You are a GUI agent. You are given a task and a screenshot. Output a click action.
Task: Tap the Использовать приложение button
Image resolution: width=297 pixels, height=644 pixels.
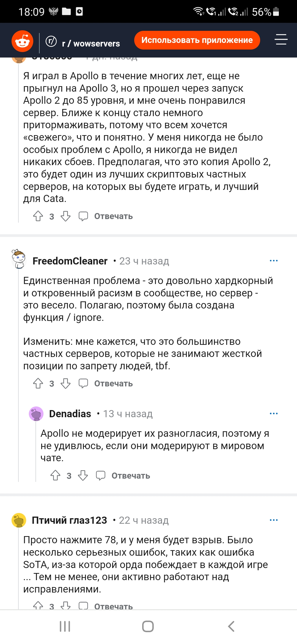(x=197, y=40)
